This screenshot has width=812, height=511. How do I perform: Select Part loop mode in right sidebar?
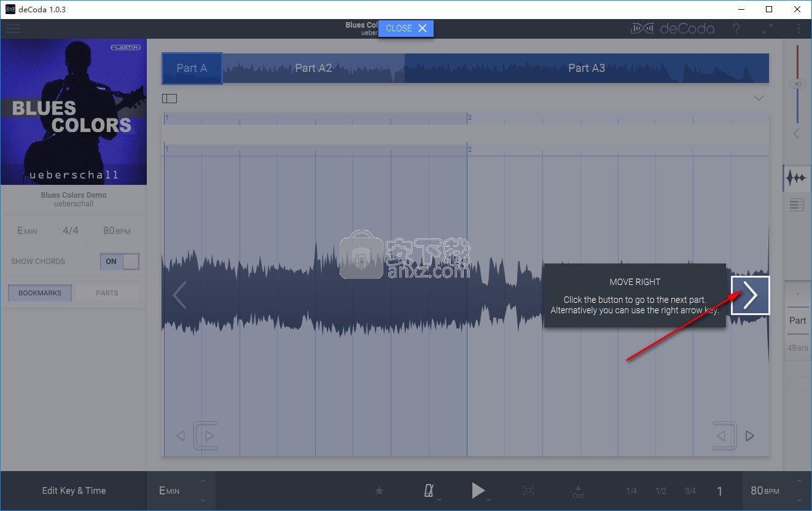pos(797,321)
